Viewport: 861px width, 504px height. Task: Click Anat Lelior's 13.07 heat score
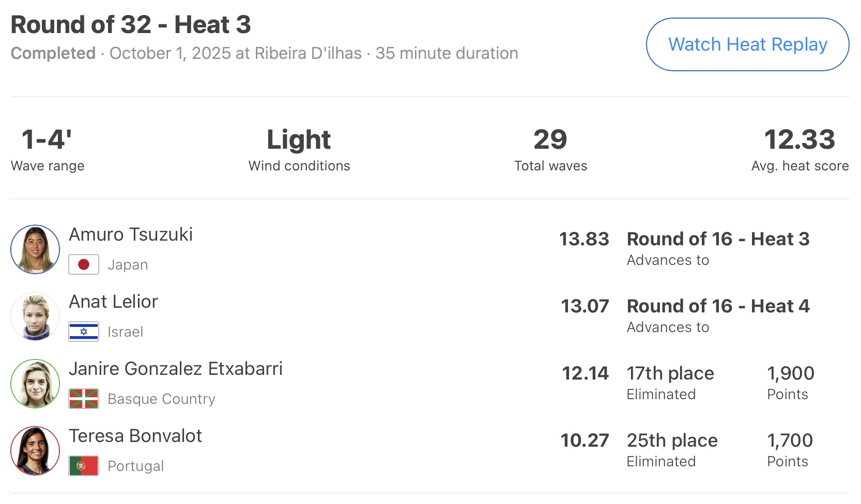[x=585, y=306]
